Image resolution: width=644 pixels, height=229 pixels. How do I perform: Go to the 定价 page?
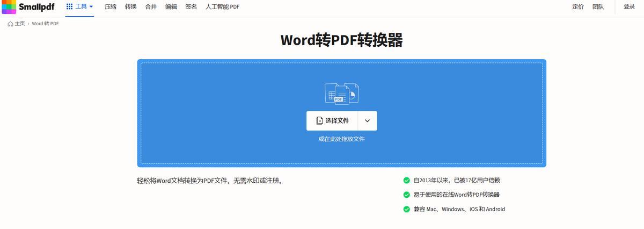tap(578, 7)
